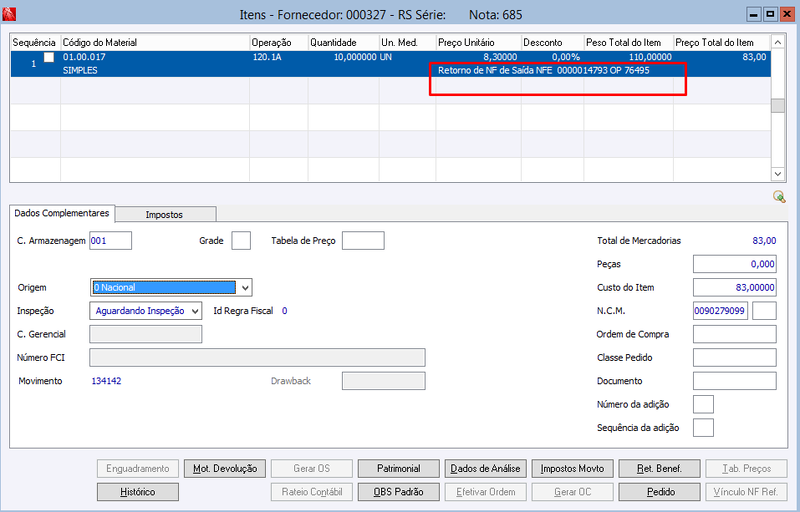Maximize the Itens window
800x512 pixels.
tap(770, 14)
